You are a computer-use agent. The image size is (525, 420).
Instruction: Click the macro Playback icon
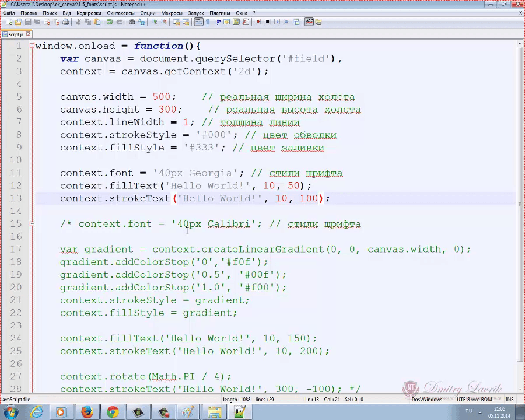click(x=277, y=22)
